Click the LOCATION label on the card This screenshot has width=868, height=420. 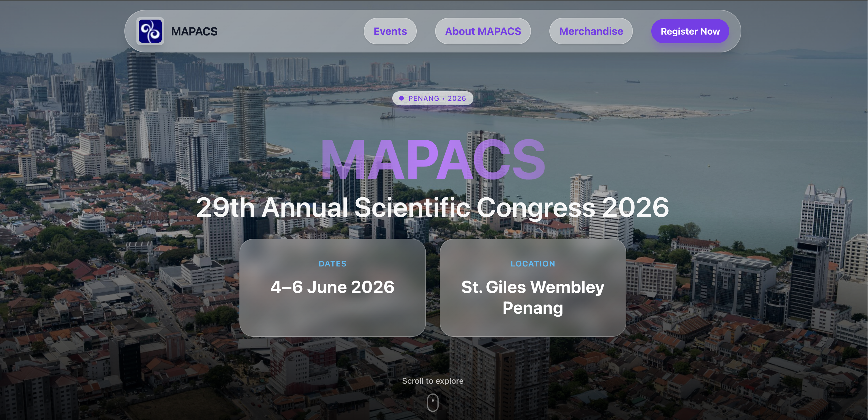coord(533,264)
